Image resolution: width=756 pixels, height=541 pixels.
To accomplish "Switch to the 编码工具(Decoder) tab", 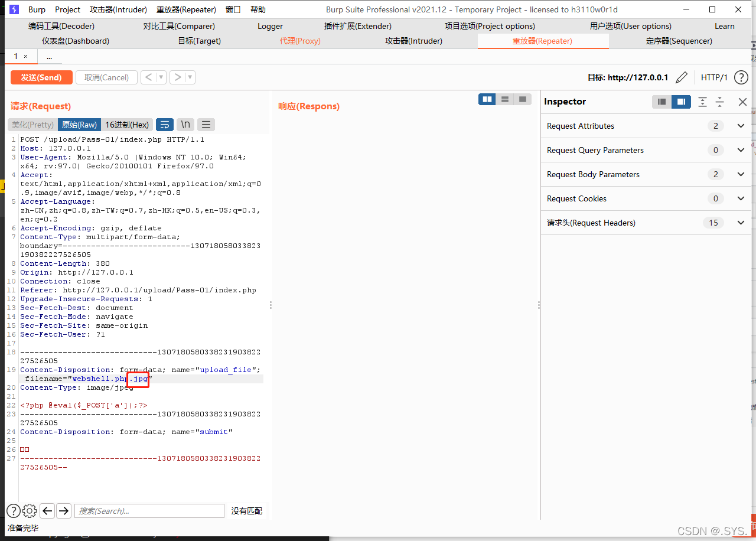I will point(61,26).
